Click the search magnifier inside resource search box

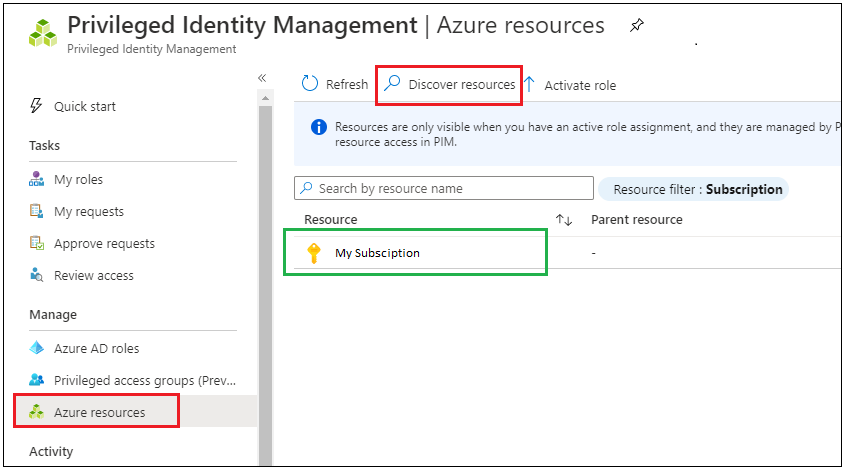306,188
